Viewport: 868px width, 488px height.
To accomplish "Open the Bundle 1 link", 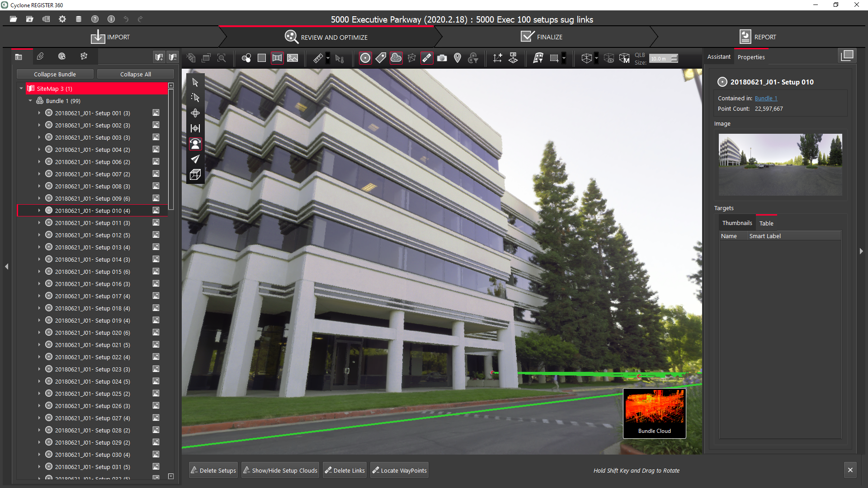I will tap(766, 98).
